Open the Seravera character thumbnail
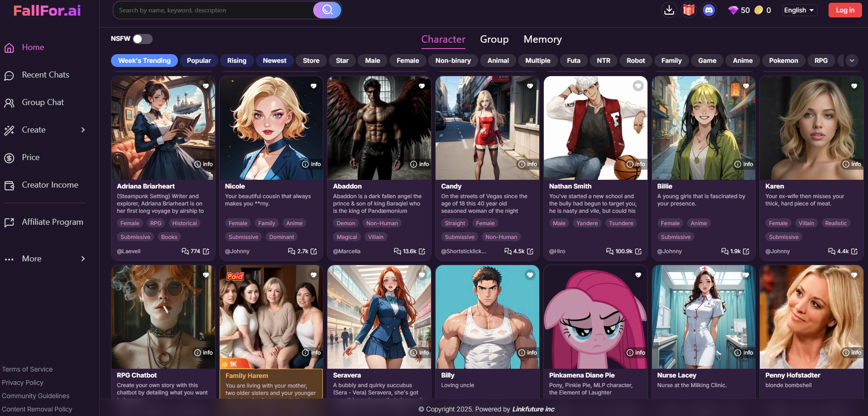Viewport: 868px width, 416px height. coord(379,317)
